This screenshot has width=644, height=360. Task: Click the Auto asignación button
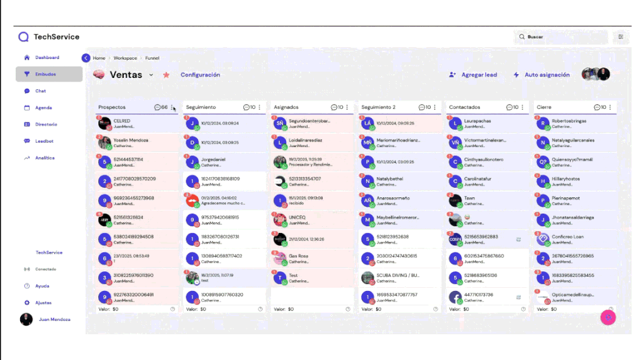(541, 75)
